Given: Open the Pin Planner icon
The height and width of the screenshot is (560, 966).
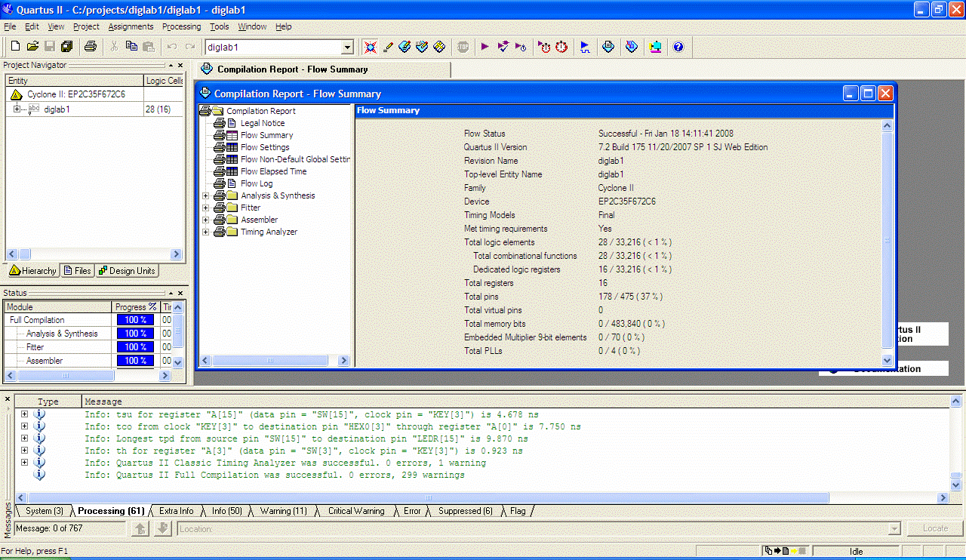Looking at the screenshot, I should coord(405,47).
